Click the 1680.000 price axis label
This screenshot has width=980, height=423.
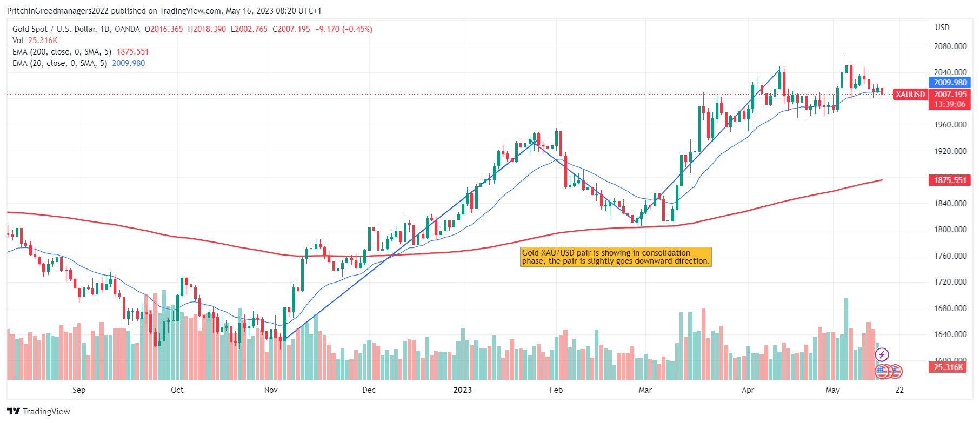(x=950, y=308)
